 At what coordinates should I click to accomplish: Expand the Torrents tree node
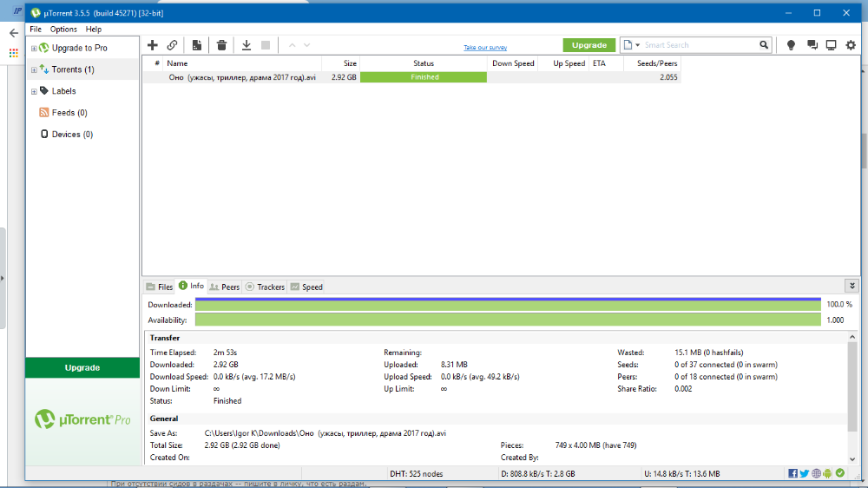(34, 69)
